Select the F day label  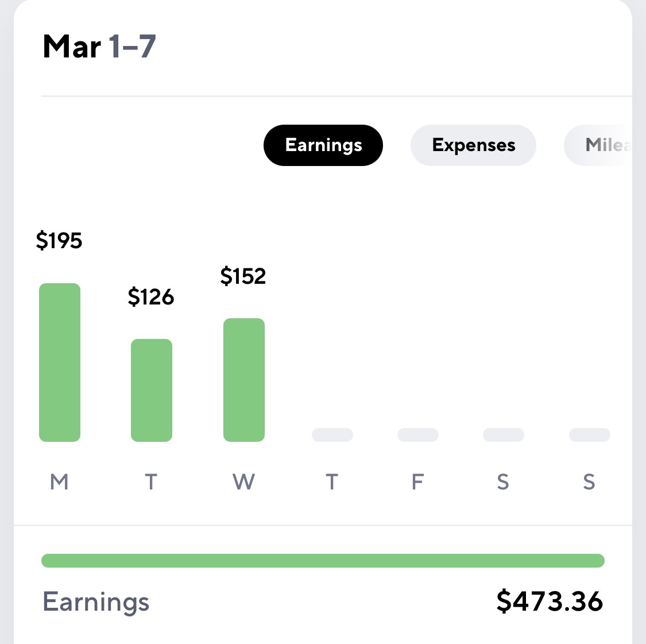(418, 481)
